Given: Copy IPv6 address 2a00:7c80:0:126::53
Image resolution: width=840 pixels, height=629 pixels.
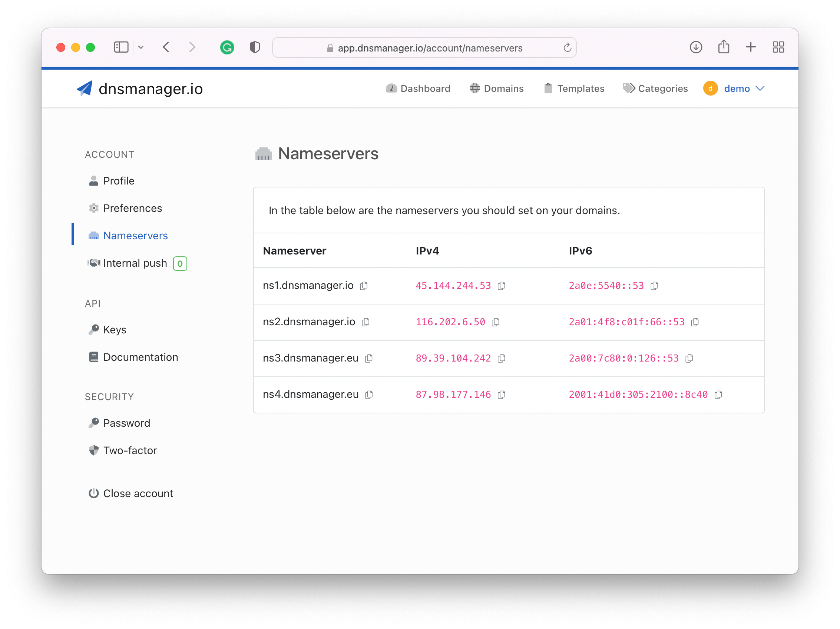Looking at the screenshot, I should click(x=689, y=359).
